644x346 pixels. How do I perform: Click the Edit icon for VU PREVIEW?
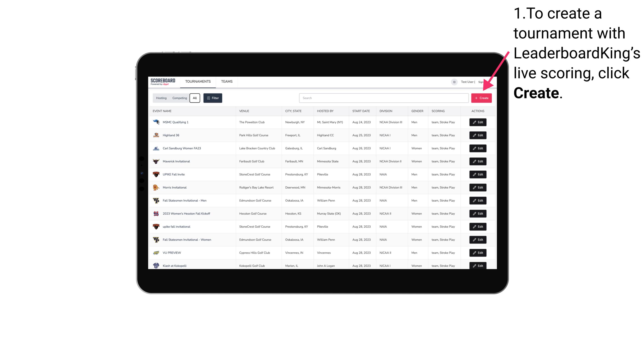pyautogui.click(x=477, y=252)
